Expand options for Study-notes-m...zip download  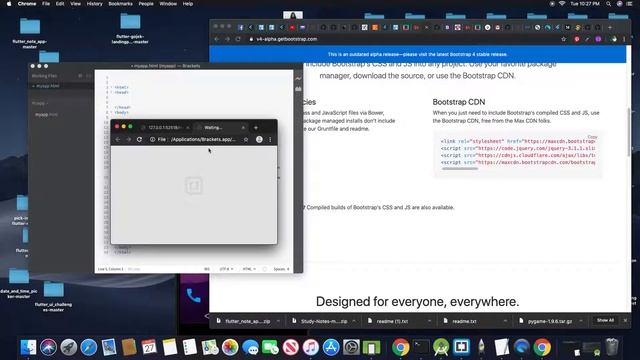pyautogui.click(x=354, y=321)
